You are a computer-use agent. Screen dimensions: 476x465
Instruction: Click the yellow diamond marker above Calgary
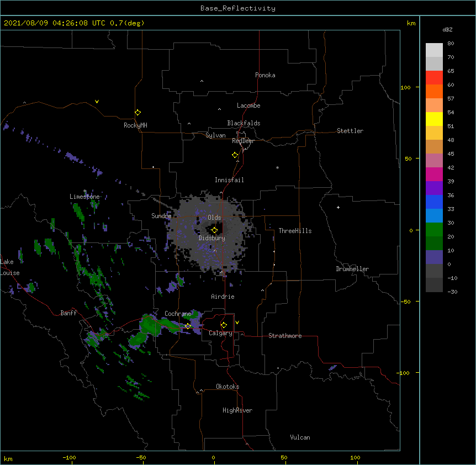point(224,325)
